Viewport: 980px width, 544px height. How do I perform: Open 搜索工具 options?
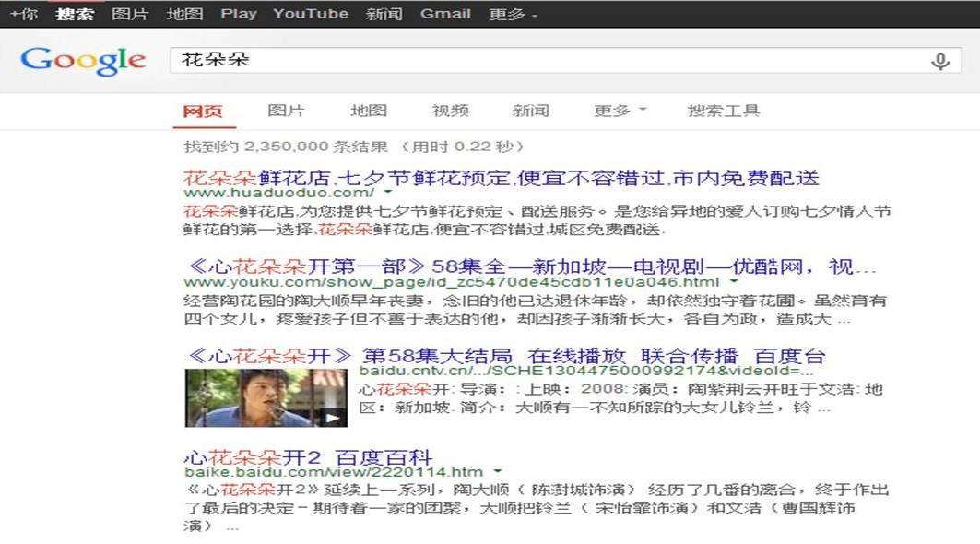723,111
